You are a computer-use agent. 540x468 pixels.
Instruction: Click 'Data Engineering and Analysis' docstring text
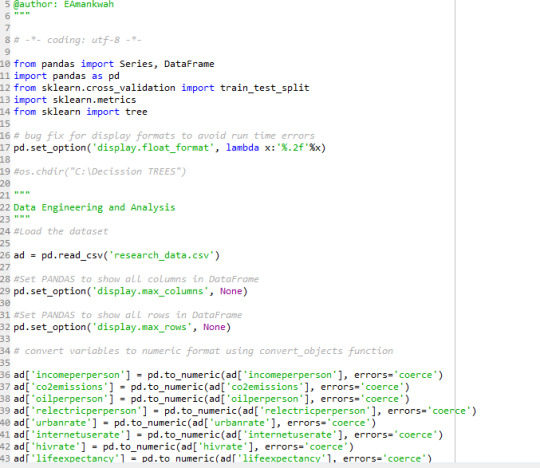point(94,207)
